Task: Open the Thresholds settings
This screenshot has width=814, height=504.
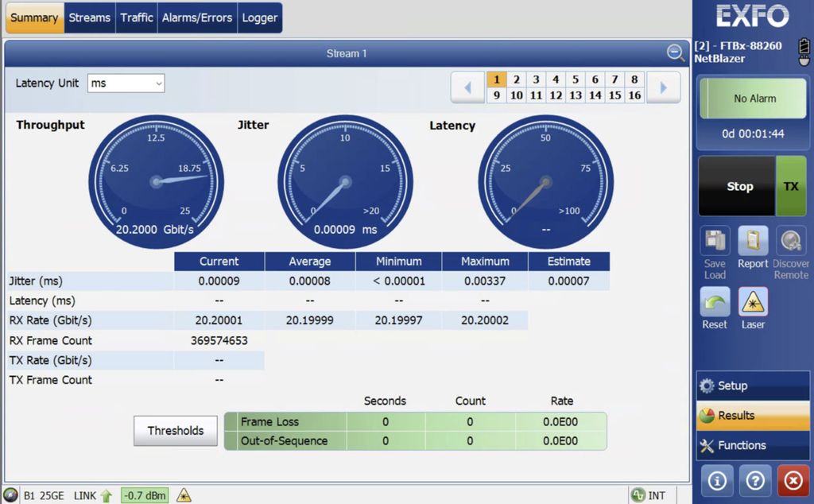Action: 175,430
